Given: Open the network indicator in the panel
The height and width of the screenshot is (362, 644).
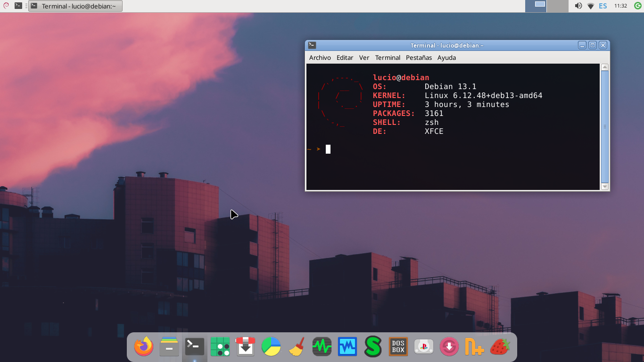Looking at the screenshot, I should click(x=591, y=6).
